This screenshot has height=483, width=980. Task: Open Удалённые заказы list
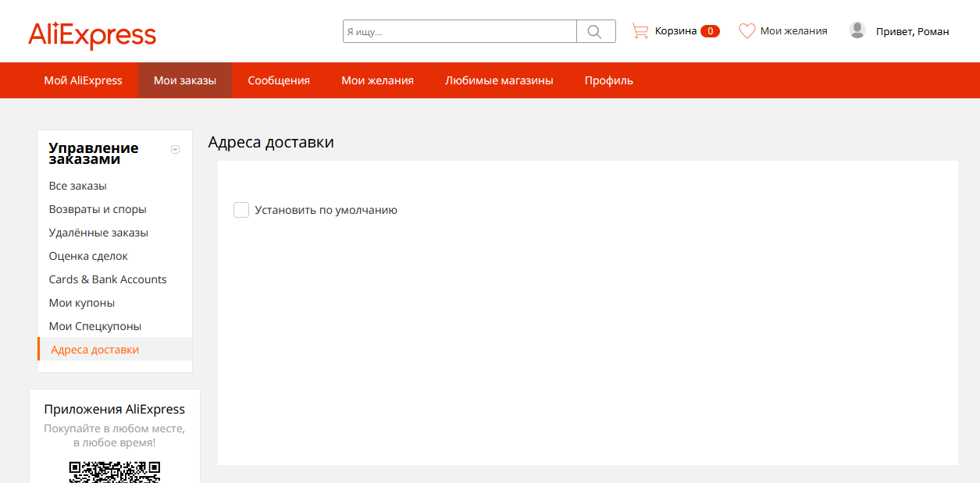pos(98,233)
